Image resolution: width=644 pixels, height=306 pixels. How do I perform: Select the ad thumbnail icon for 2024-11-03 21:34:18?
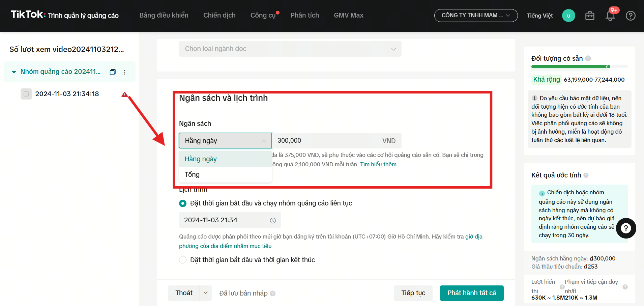click(26, 94)
